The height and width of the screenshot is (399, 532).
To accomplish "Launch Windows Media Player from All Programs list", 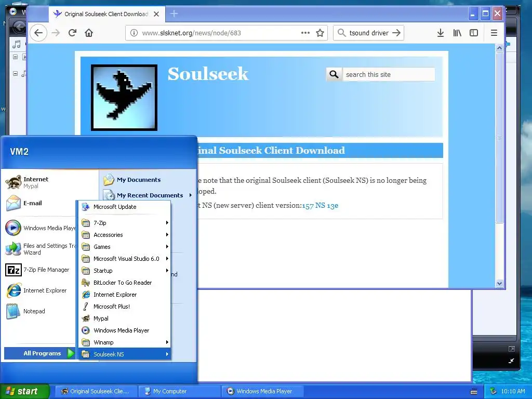I will click(x=125, y=330).
